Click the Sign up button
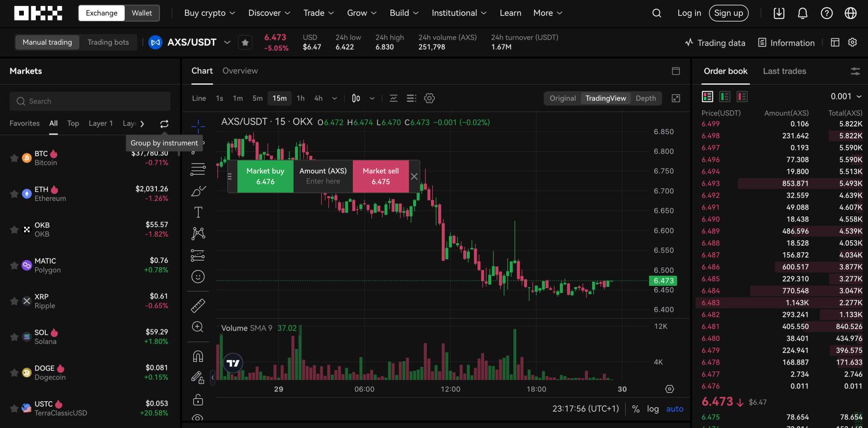This screenshot has width=868, height=428. click(729, 13)
